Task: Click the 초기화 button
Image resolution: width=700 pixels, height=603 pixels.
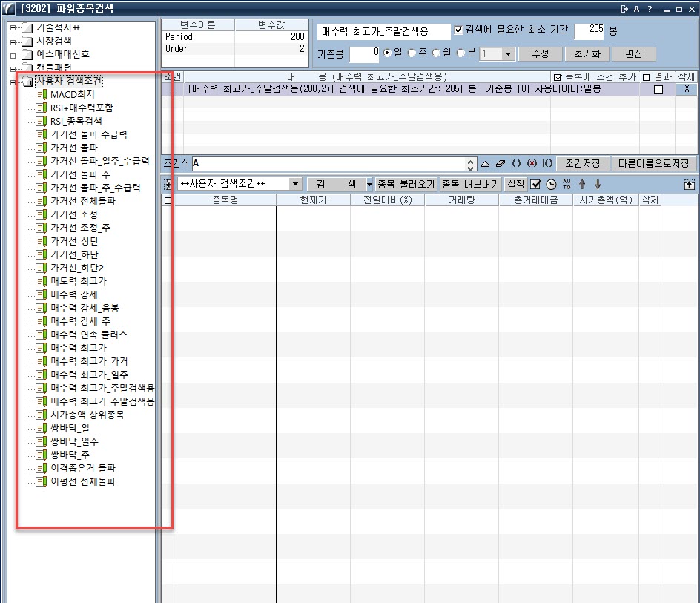Action: pyautogui.click(x=587, y=54)
